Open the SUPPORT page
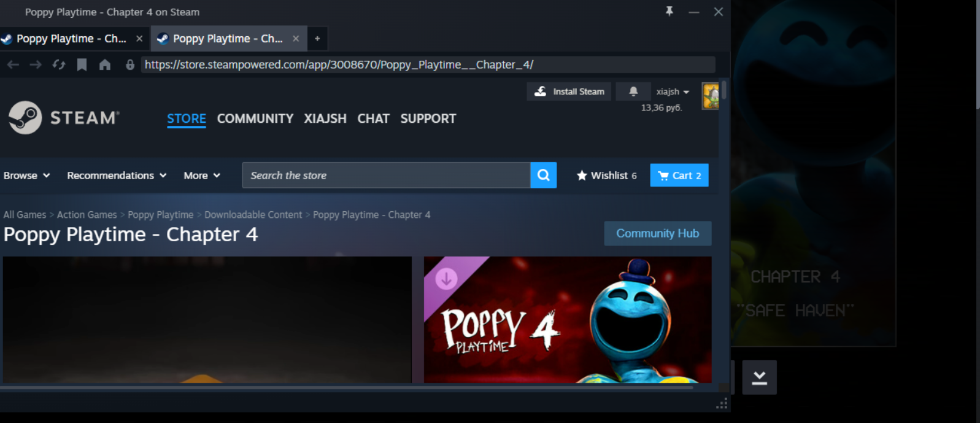 click(428, 118)
